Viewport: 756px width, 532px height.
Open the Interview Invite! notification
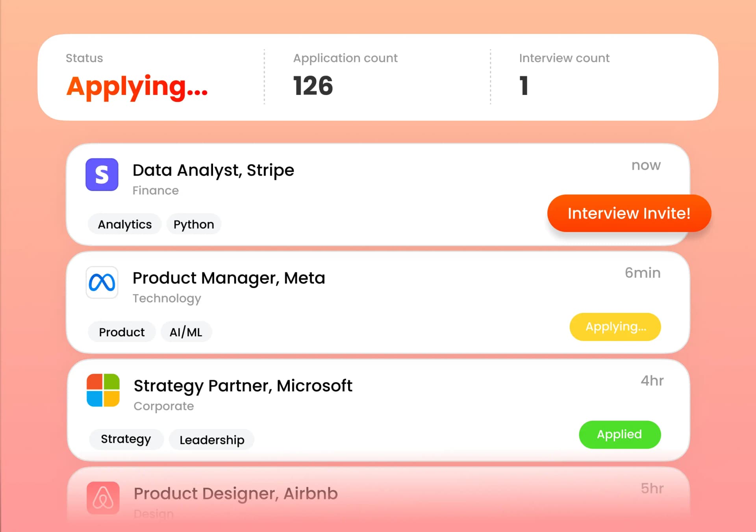point(629,213)
